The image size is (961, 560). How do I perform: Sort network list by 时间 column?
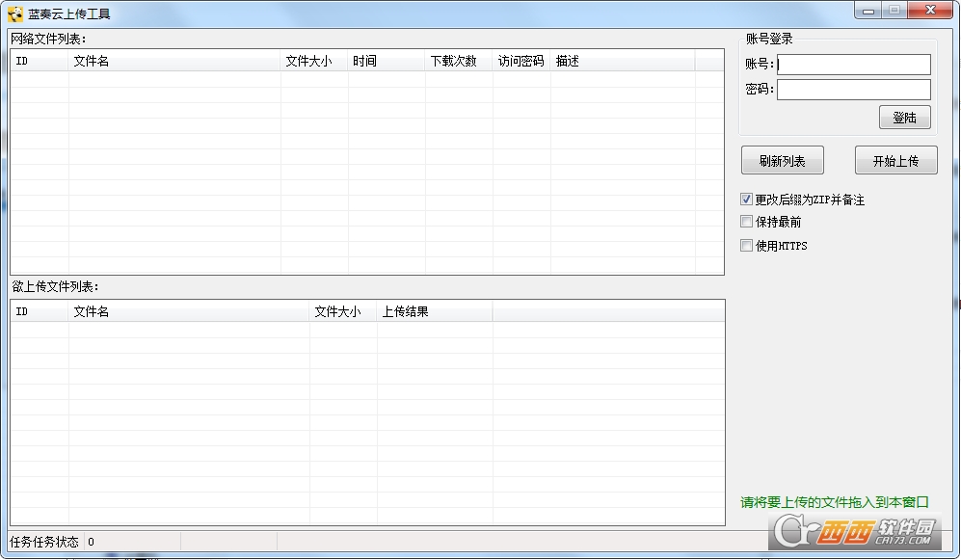coord(386,61)
